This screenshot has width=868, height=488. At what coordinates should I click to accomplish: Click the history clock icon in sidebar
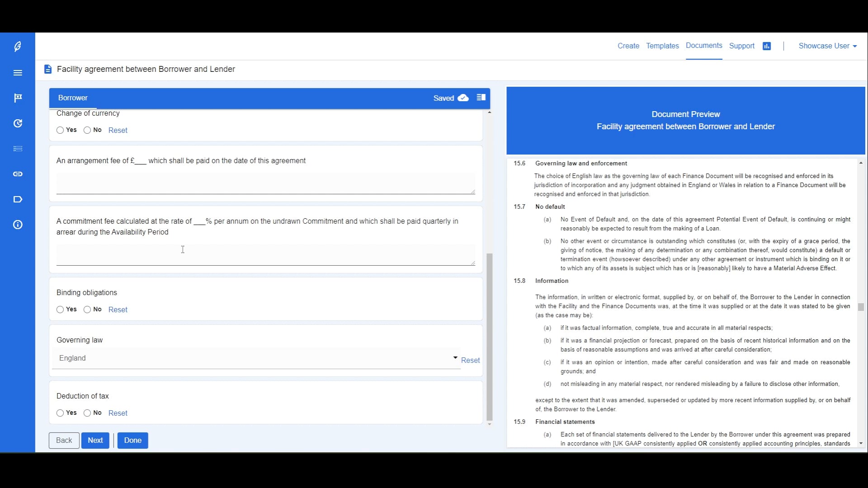[x=18, y=123]
